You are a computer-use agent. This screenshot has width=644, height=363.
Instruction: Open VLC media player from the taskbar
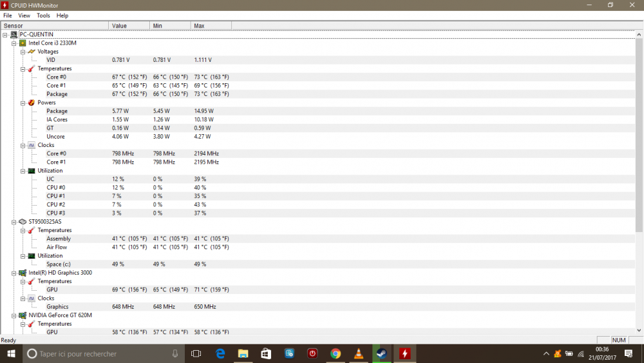pyautogui.click(x=359, y=353)
